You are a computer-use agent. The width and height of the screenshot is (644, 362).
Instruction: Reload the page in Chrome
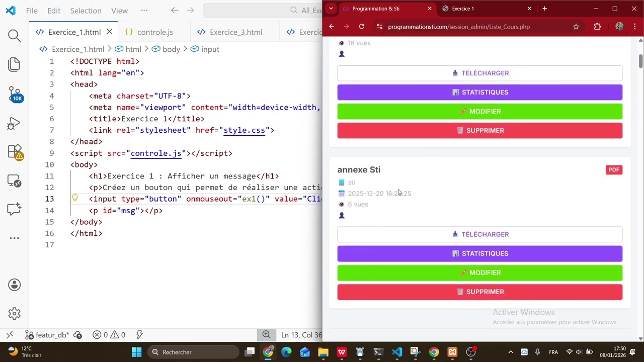[361, 27]
